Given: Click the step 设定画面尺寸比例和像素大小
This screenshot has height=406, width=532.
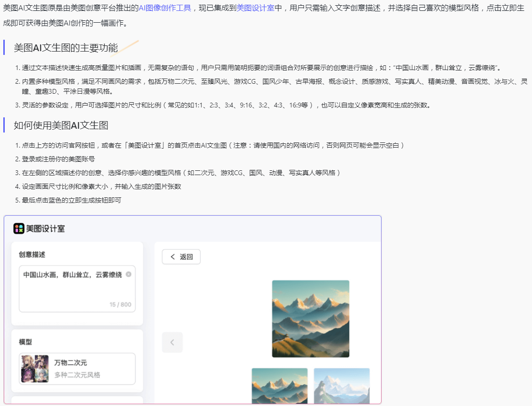Looking at the screenshot, I should [101, 186].
